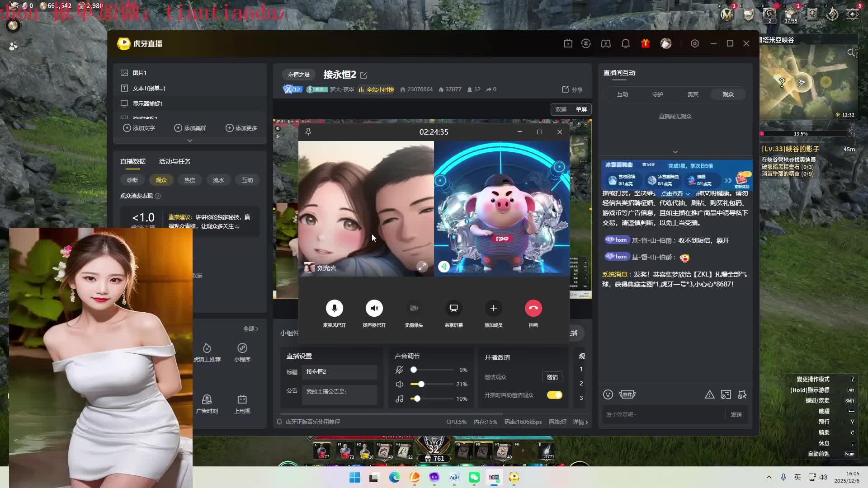Add a member to the call
The image size is (868, 488).
pyautogui.click(x=493, y=308)
